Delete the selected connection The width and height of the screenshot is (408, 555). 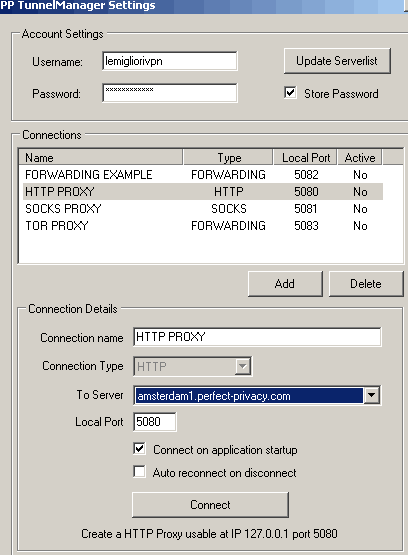pyautogui.click(x=366, y=284)
